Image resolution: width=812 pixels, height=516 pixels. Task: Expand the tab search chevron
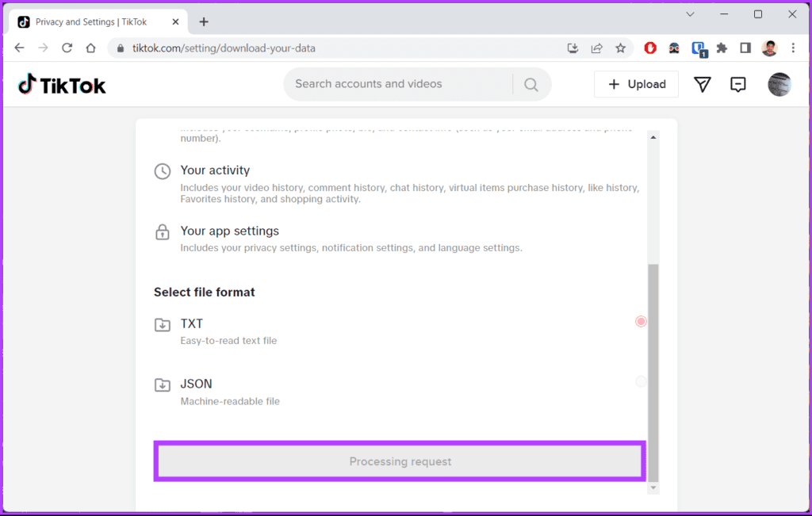690,14
